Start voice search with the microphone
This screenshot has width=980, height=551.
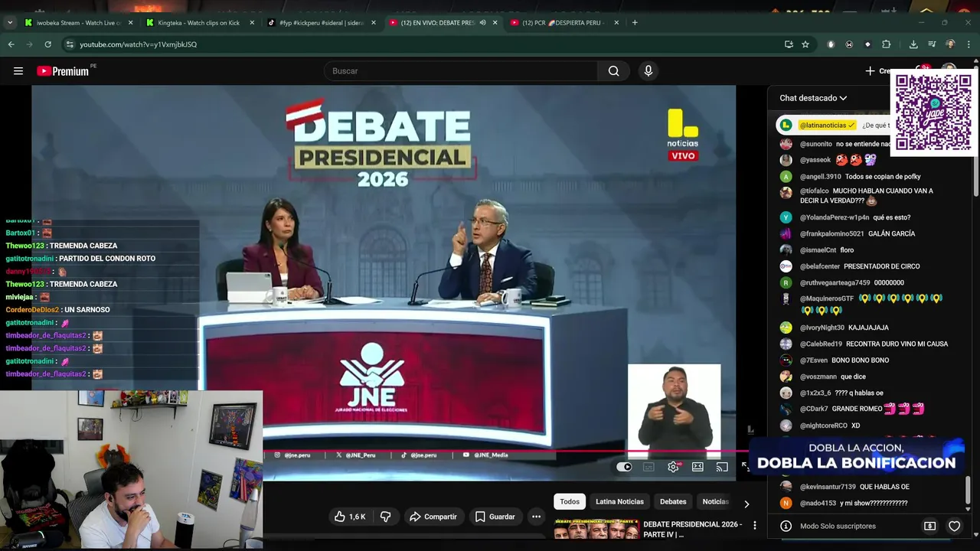pos(648,71)
